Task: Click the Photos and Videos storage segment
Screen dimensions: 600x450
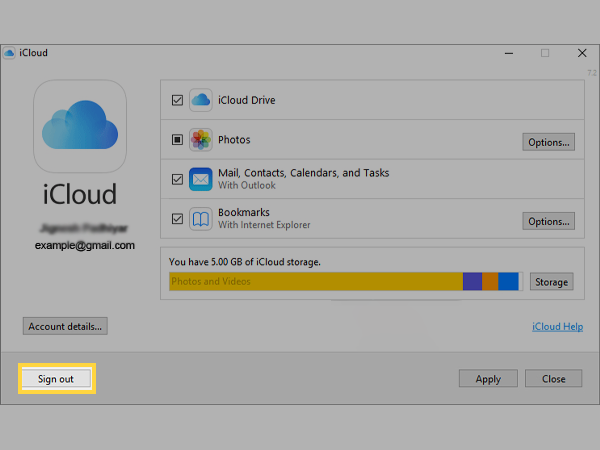Action: (316, 281)
